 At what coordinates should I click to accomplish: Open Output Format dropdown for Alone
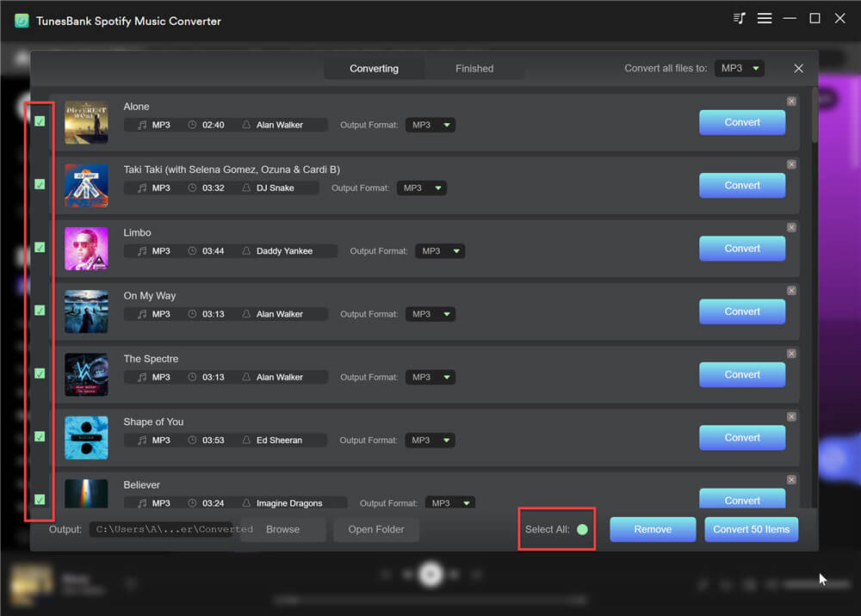click(x=430, y=125)
